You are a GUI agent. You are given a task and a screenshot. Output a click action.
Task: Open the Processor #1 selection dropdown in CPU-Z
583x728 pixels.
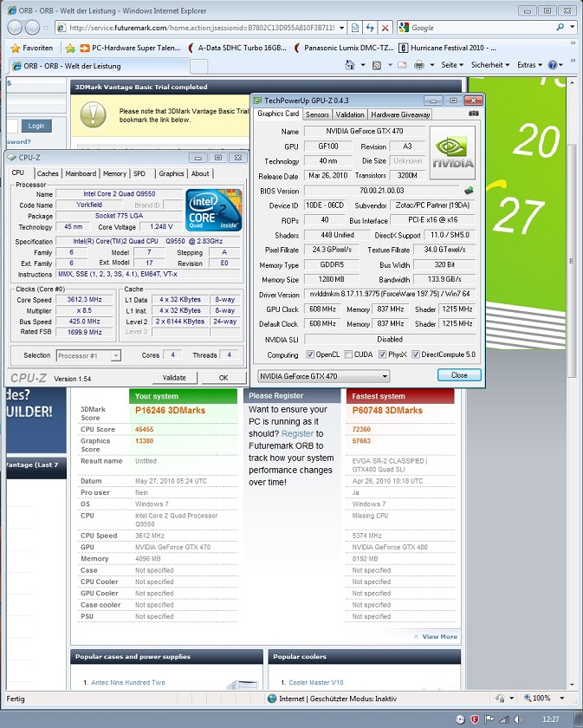click(88, 355)
